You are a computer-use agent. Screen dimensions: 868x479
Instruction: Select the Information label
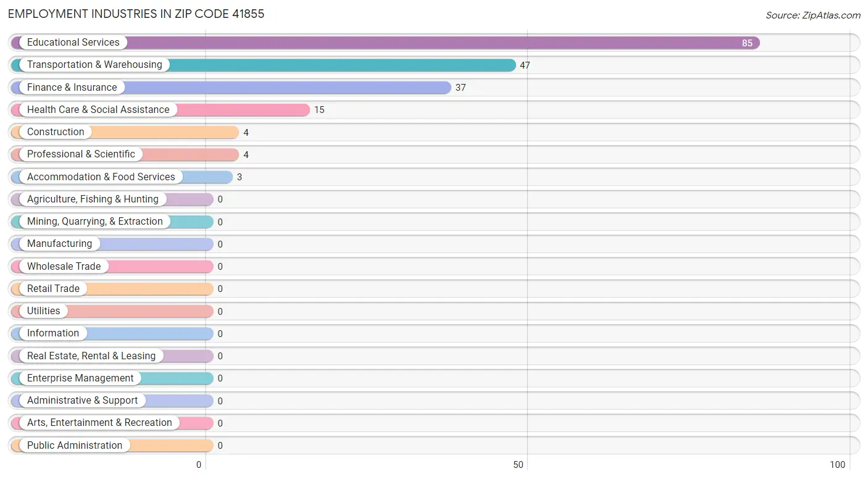[53, 333]
